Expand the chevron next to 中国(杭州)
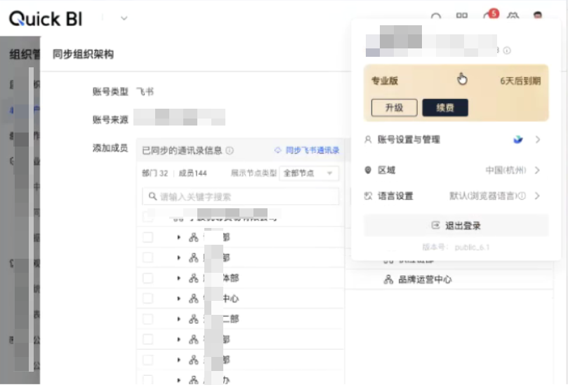Image resolution: width=568 pixels, height=392 pixels. [x=537, y=170]
